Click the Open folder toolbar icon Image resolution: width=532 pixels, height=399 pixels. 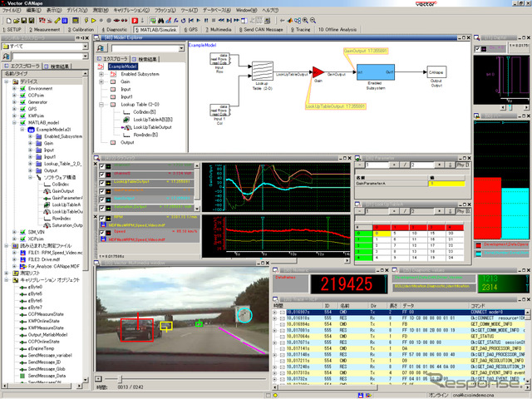tap(16, 21)
